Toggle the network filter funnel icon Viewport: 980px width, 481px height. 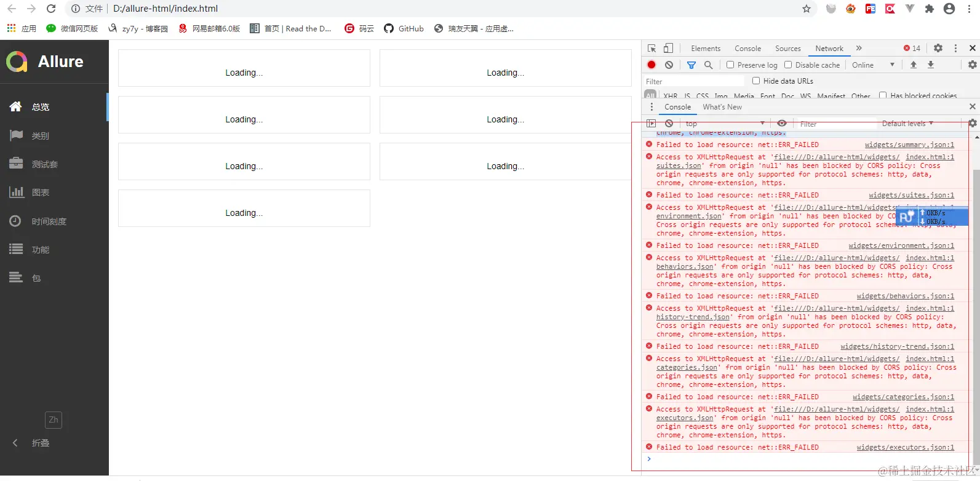coord(691,65)
